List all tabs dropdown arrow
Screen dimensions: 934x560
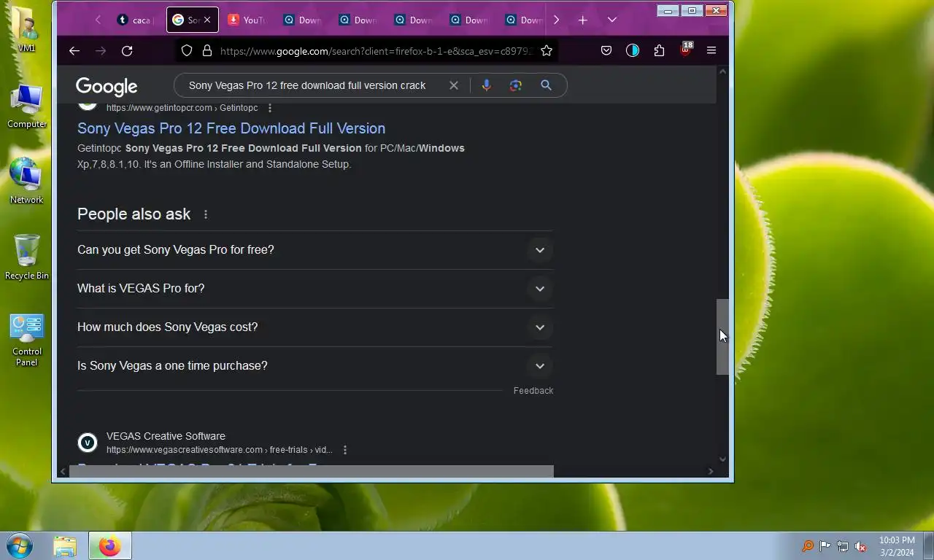[x=611, y=20]
